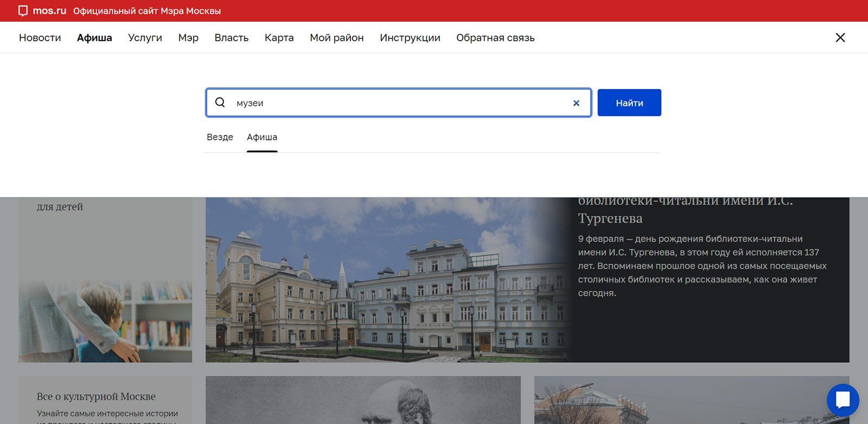Click the 9 февраля library description text
The width and height of the screenshot is (868, 424).
click(x=703, y=266)
